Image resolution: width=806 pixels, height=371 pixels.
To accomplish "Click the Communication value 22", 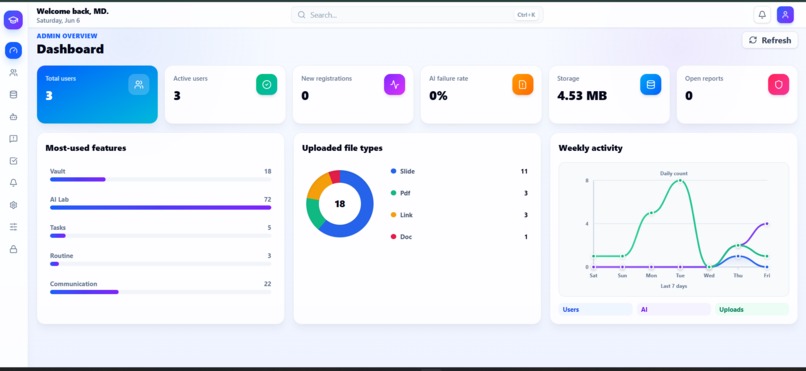I will 267,284.
